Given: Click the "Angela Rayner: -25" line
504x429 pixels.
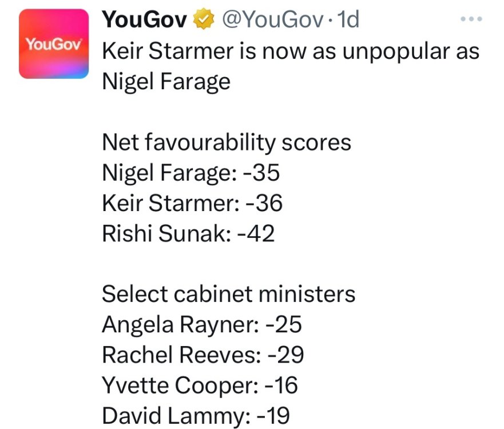Looking at the screenshot, I should [x=201, y=324].
